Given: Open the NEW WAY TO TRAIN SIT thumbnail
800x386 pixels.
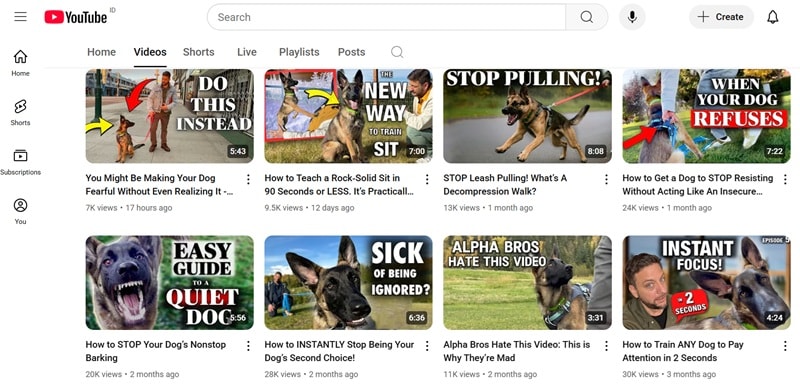Looking at the screenshot, I should 348,116.
